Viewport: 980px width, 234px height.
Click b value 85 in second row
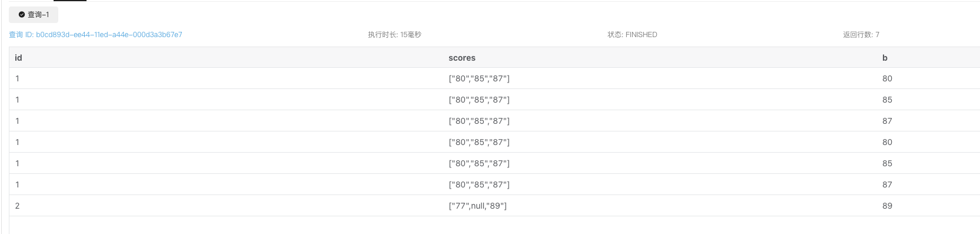click(x=887, y=100)
